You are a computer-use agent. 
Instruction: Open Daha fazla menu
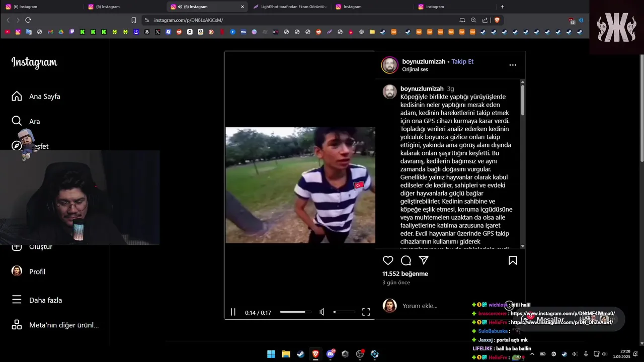click(x=37, y=300)
